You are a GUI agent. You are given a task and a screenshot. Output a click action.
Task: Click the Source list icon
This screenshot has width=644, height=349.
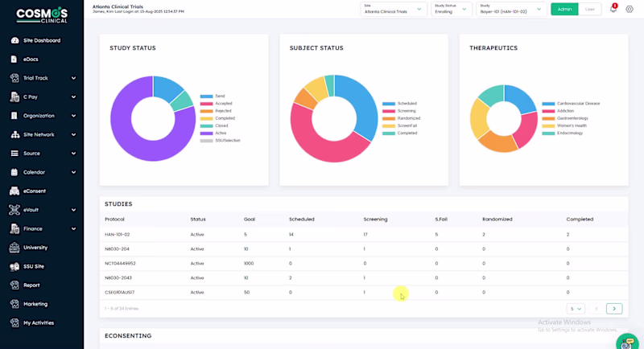[x=14, y=154]
